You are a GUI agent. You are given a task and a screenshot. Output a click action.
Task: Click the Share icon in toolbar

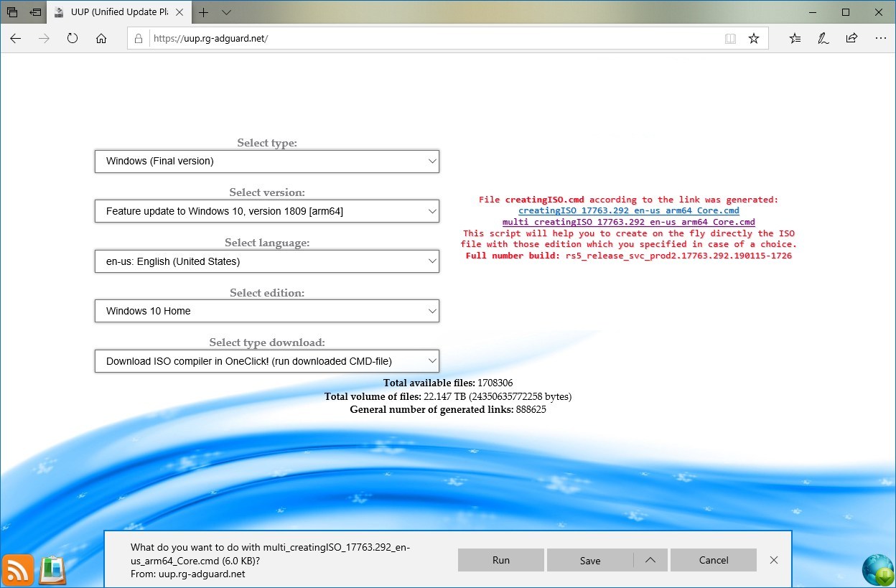click(851, 39)
